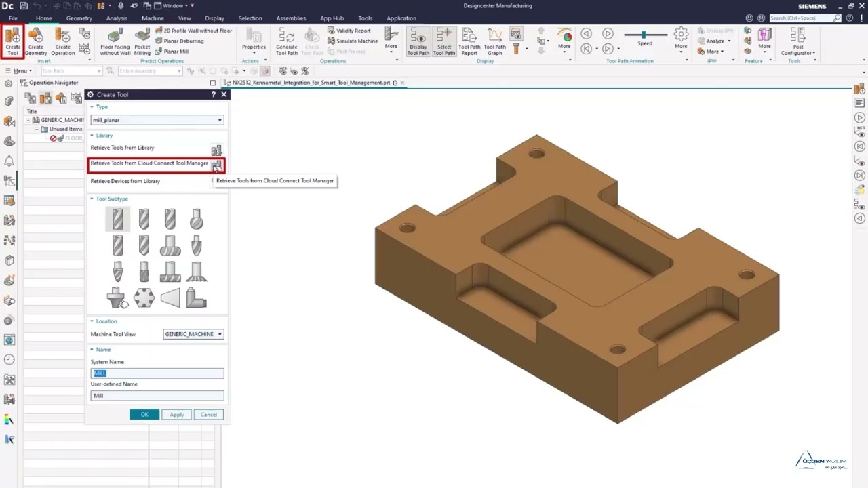Viewport: 868px width, 488px height.
Task: Open animation settings gear More
Action: 681,38
